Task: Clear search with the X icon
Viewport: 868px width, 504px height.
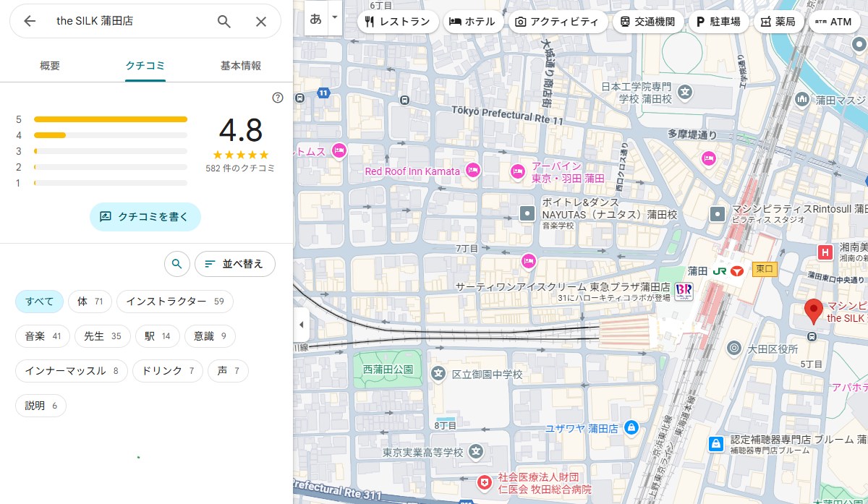Action: 261,22
